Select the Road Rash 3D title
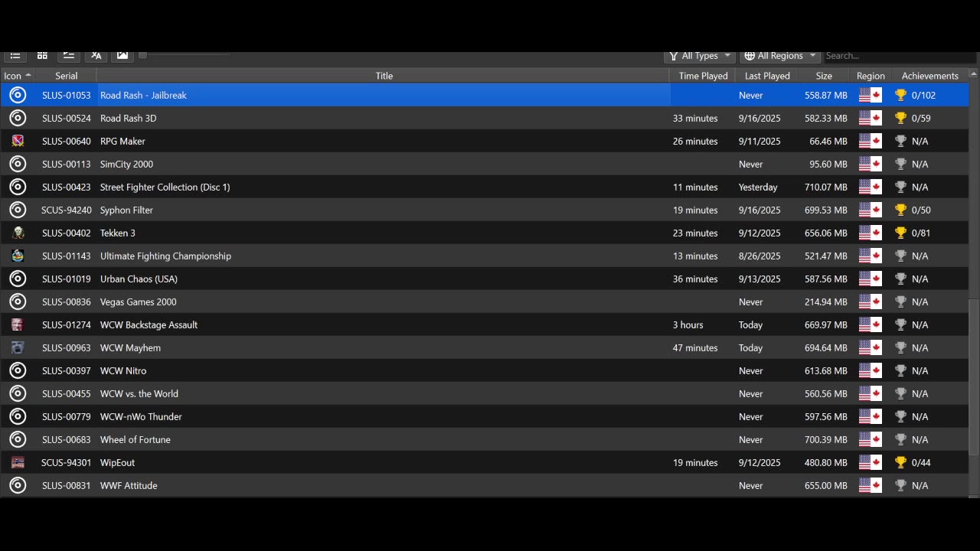The height and width of the screenshot is (551, 980). pyautogui.click(x=128, y=118)
